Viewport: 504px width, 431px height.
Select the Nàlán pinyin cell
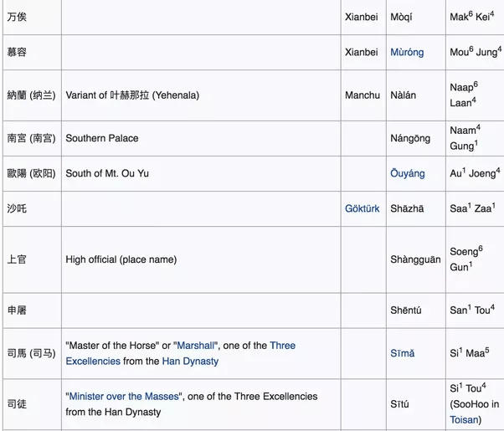click(416, 95)
